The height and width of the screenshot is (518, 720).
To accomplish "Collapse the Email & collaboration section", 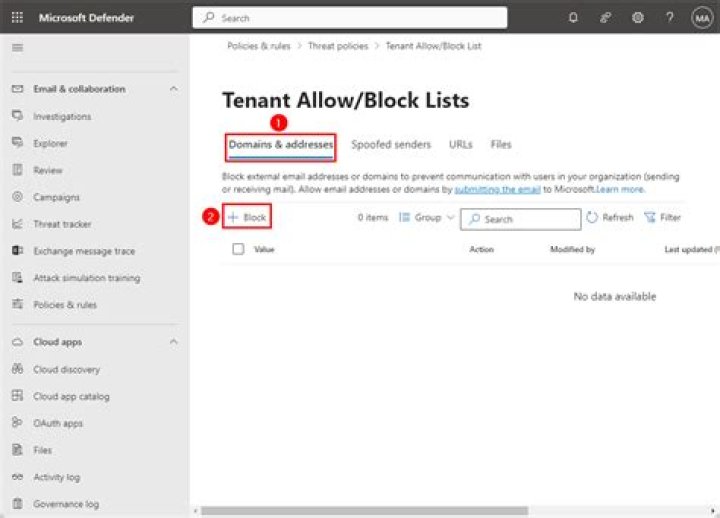I will coord(174,88).
